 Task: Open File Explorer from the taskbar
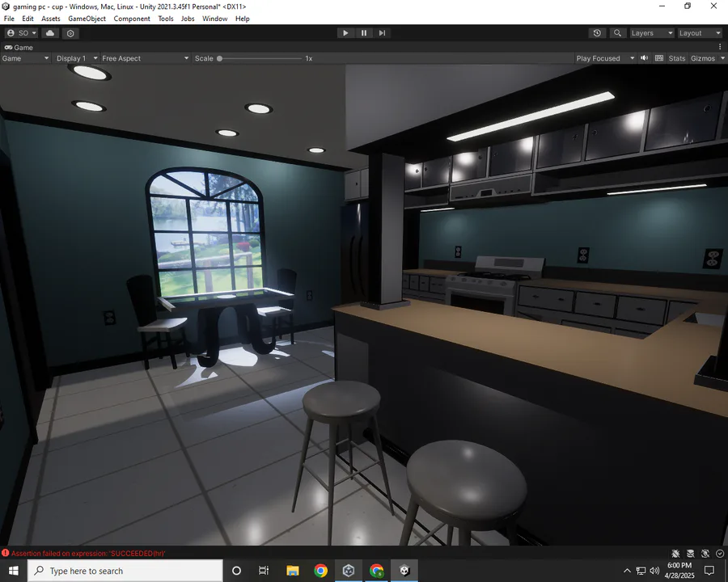tap(293, 571)
